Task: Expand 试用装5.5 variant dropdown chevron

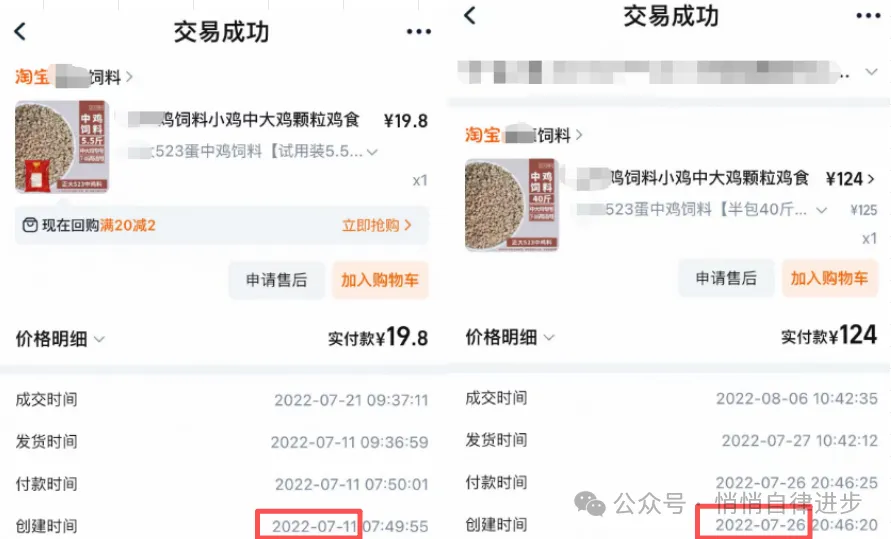Action: point(372,152)
